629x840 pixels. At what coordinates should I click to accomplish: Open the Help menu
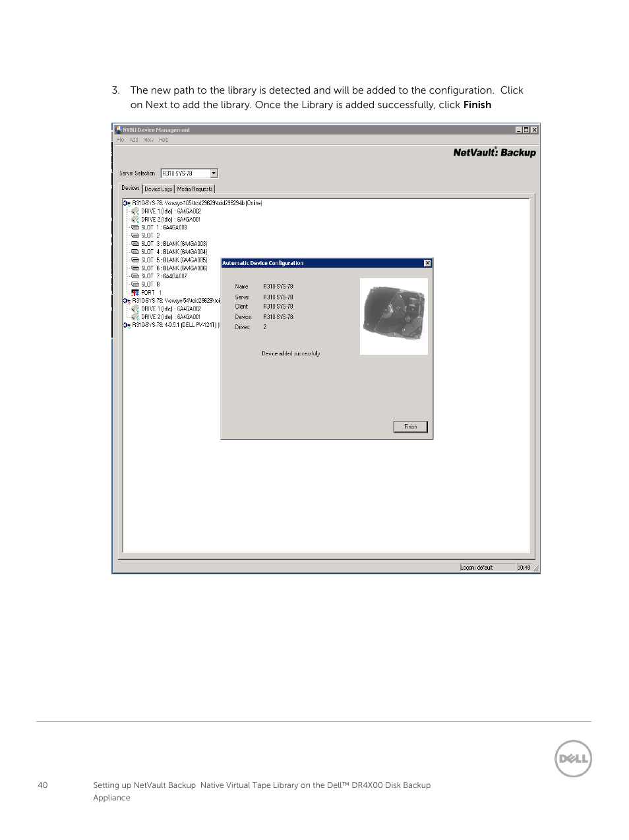coord(164,140)
